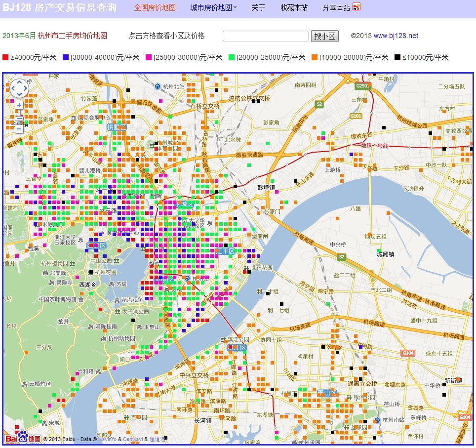Pan the map down using the arrow control
This screenshot has height=448, width=476.
19,94
